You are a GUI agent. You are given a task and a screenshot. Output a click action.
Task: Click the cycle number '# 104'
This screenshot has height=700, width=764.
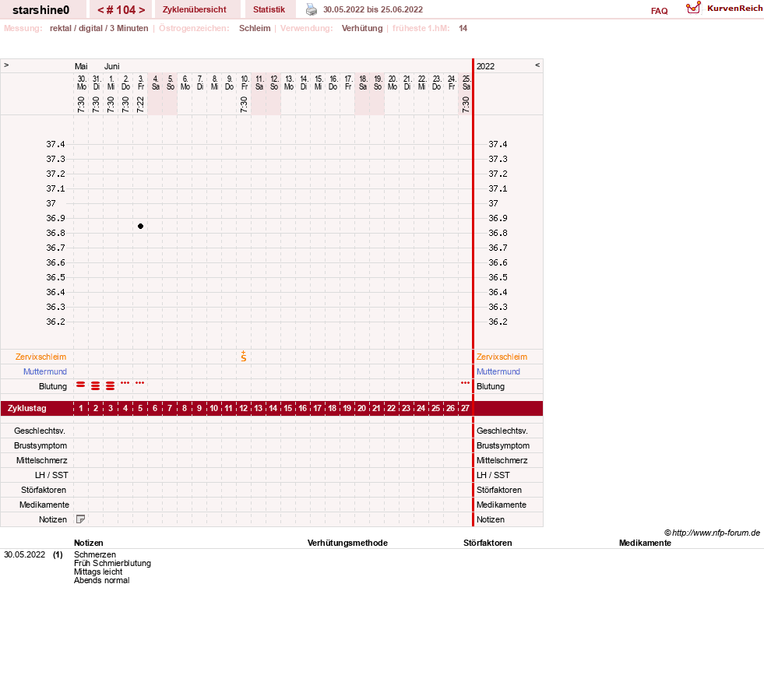(x=121, y=10)
